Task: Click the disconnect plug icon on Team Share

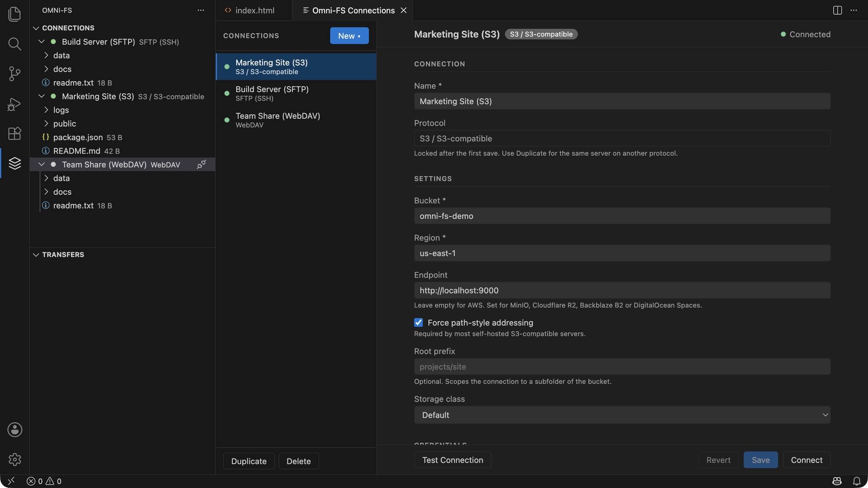Action: 201,165
